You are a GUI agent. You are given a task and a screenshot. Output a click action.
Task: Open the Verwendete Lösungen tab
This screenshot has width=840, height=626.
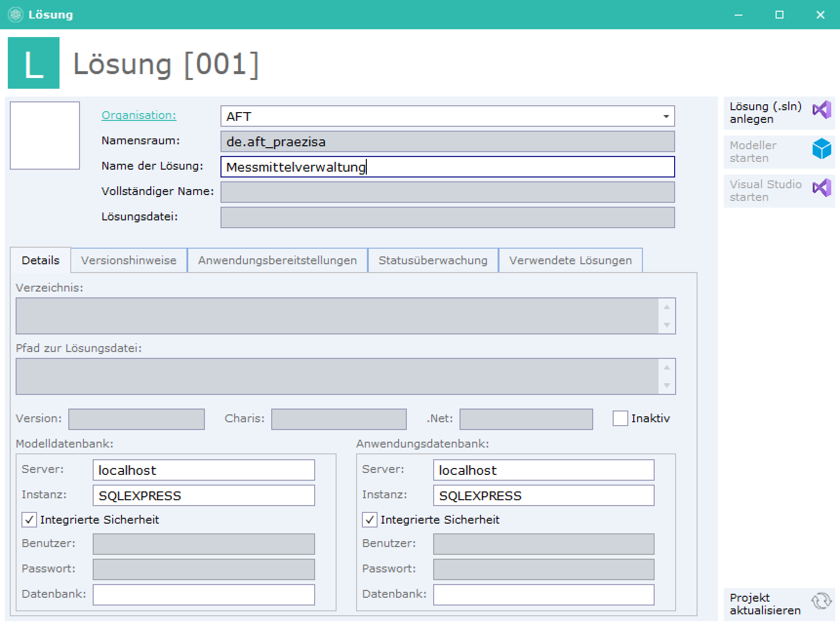pos(571,260)
